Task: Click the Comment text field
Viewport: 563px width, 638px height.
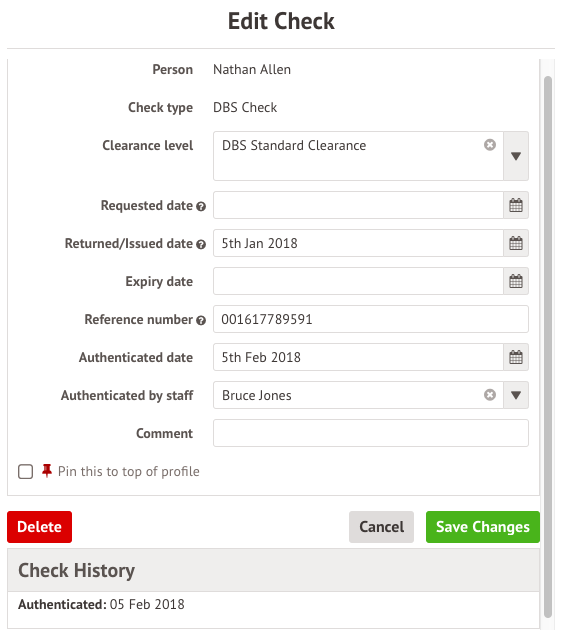Action: (x=371, y=433)
